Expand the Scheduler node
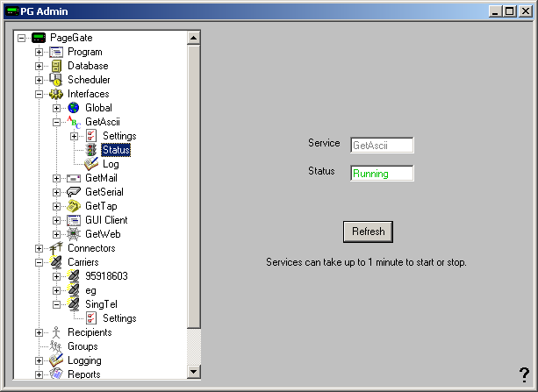 pyautogui.click(x=39, y=80)
